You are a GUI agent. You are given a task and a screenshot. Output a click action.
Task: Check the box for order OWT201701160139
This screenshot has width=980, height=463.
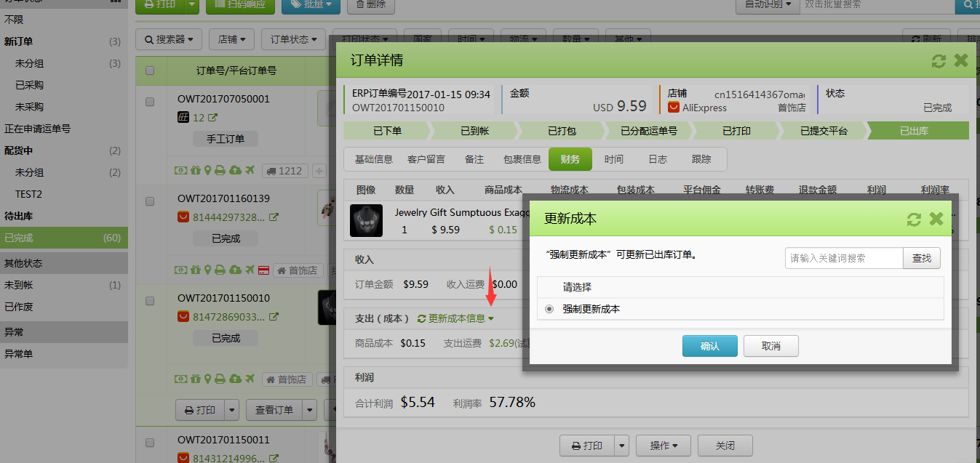tap(150, 201)
